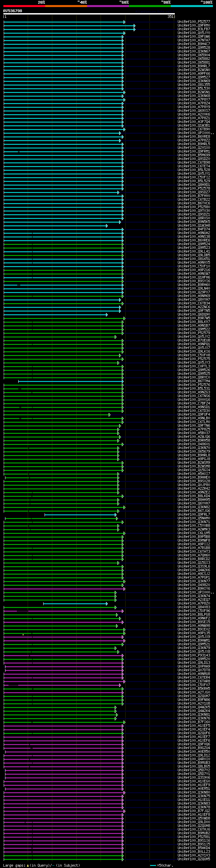Click the cyan ~100% identity legend bar

click(x=192, y=6)
